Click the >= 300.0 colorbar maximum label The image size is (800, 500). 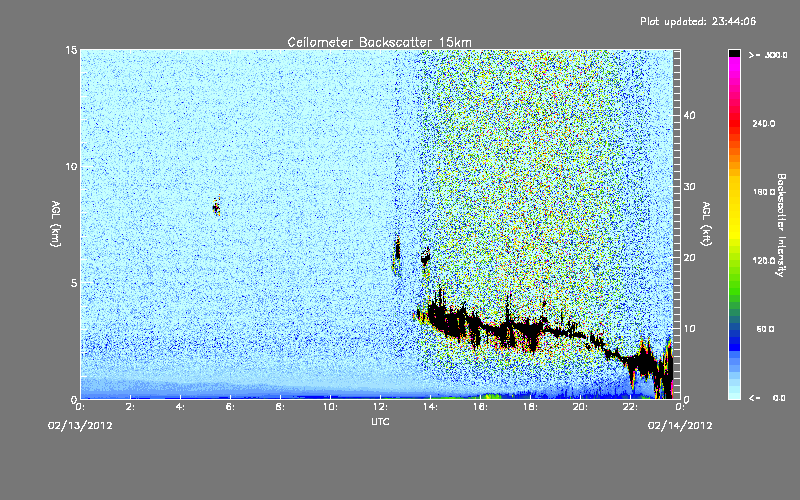768,55
